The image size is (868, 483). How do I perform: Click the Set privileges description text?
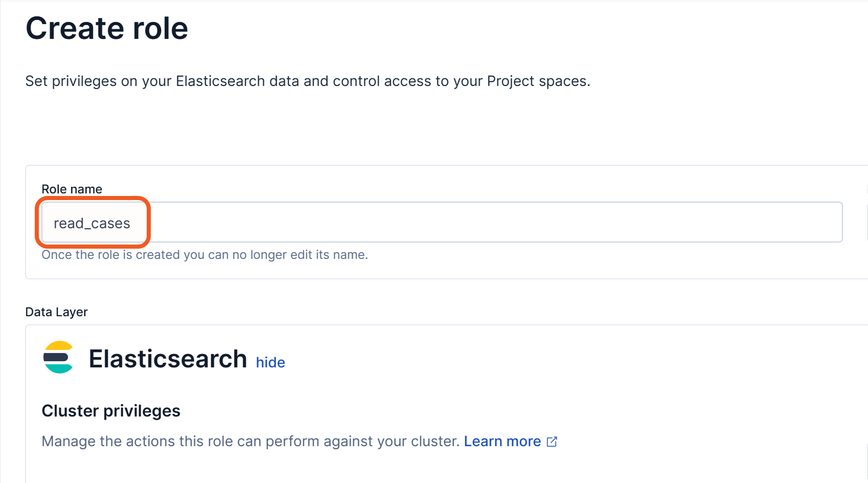308,81
